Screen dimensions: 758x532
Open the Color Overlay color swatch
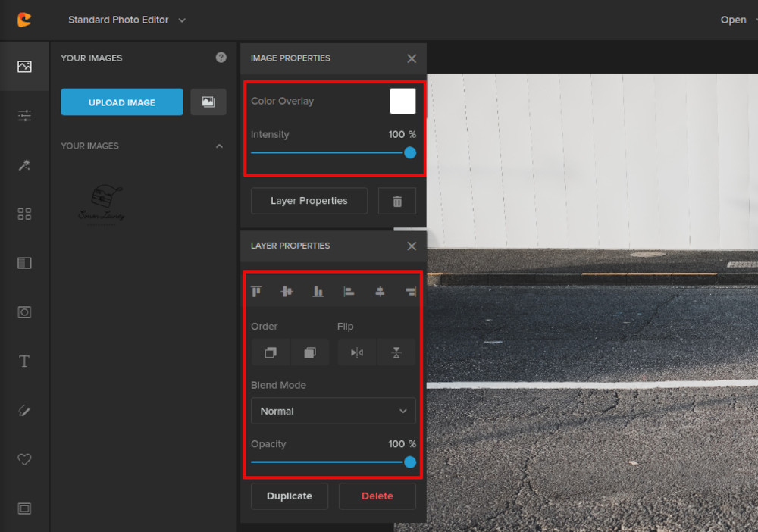tap(402, 101)
